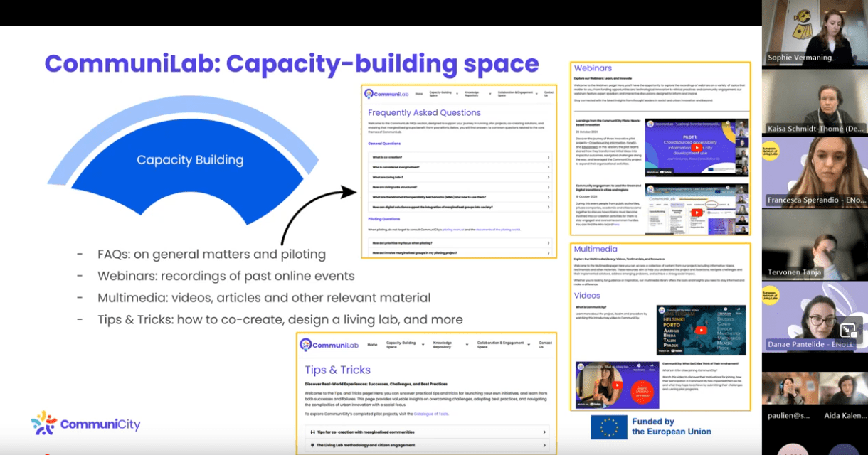Click the picture-in-picture icon on Danae's video
The width and height of the screenshot is (868, 455).
[x=848, y=330]
